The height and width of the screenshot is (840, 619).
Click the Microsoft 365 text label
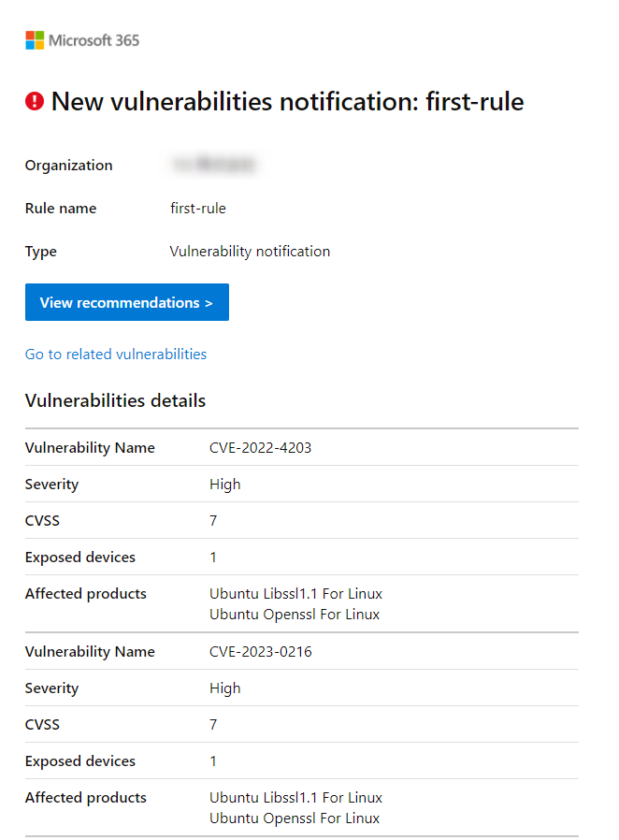tap(94, 40)
